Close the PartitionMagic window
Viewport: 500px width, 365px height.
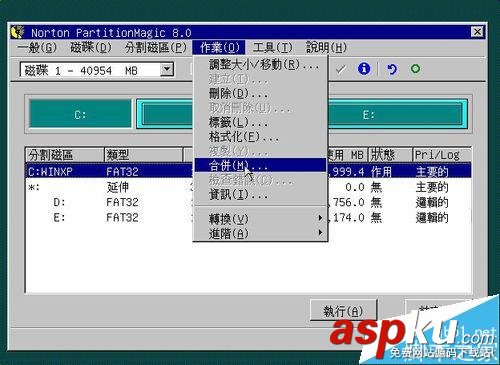477,32
